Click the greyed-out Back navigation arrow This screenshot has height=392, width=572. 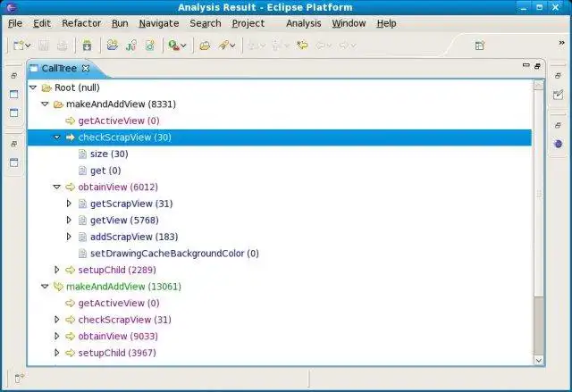click(x=321, y=46)
